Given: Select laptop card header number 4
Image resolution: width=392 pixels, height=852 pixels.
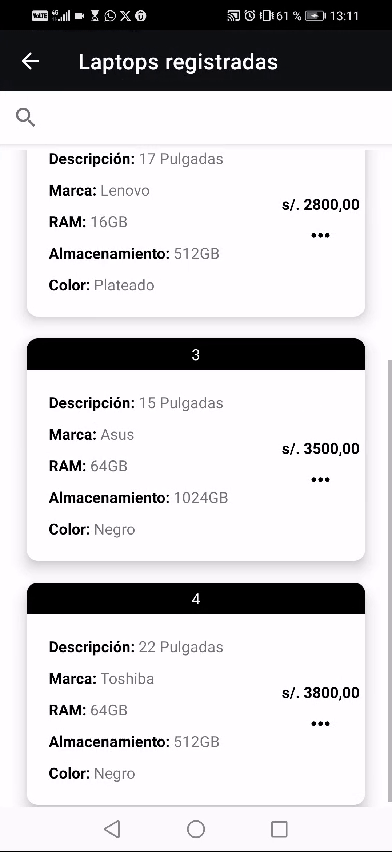Looking at the screenshot, I should [196, 599].
